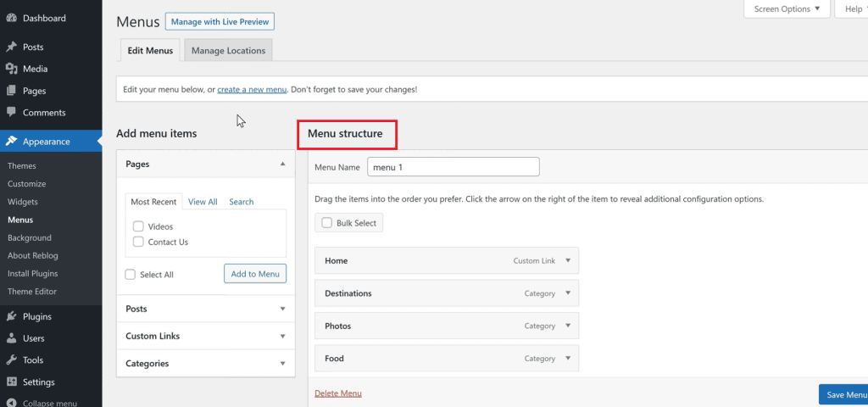Click the Custom Link type label
Viewport: 868px width, 407px height.
point(534,260)
